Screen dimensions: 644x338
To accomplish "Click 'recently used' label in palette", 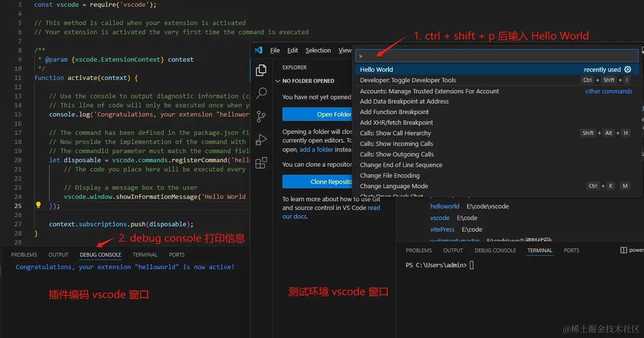I will 602,69.
